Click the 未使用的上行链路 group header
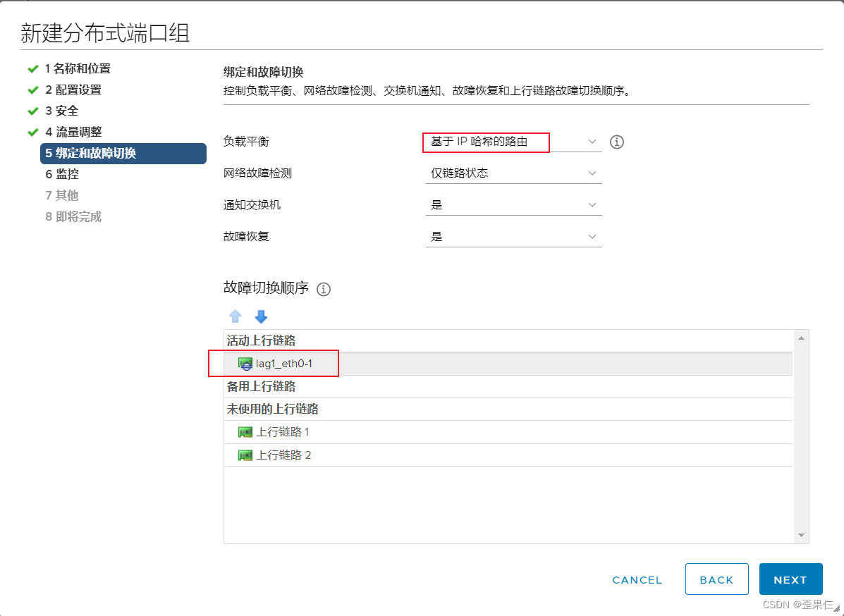844x616 pixels. point(508,409)
